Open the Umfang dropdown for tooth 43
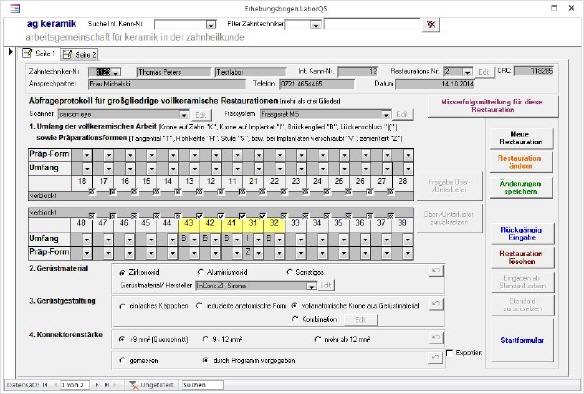The image size is (584, 394). click(x=194, y=239)
